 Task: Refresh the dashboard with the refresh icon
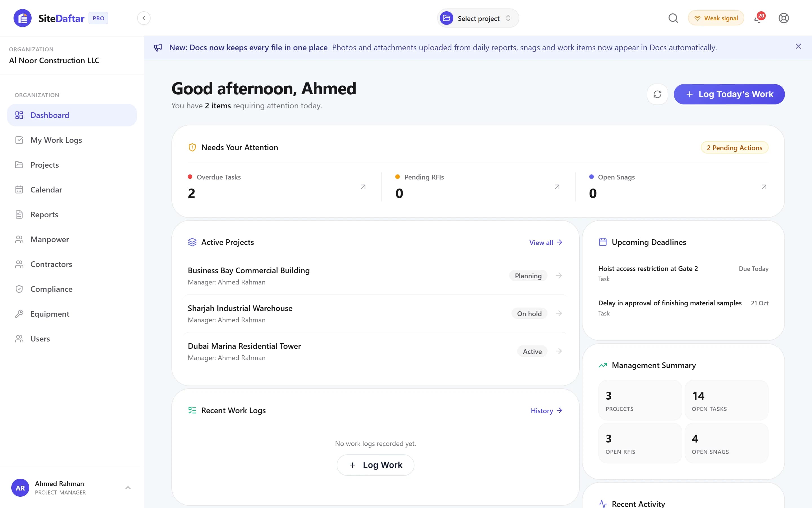pos(657,95)
